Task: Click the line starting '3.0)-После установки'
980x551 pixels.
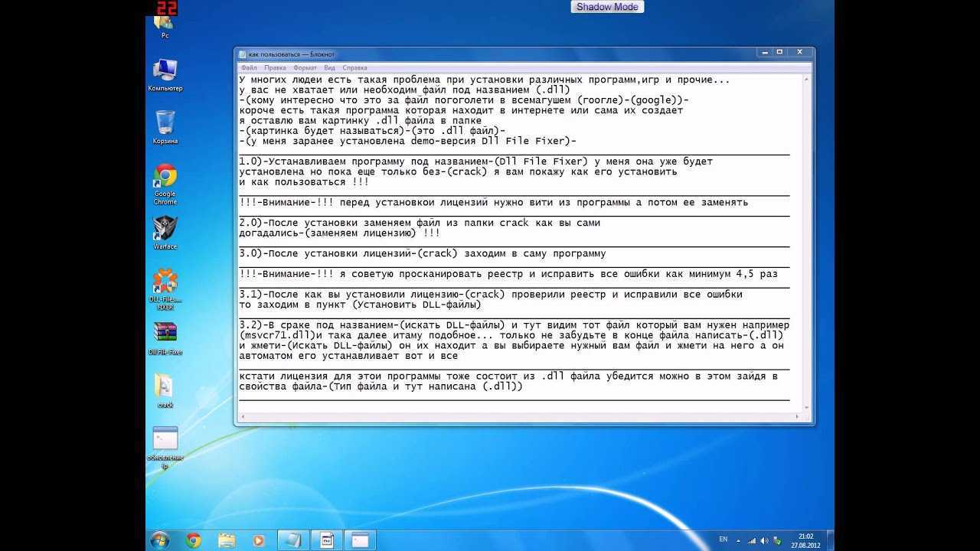Action: click(423, 253)
